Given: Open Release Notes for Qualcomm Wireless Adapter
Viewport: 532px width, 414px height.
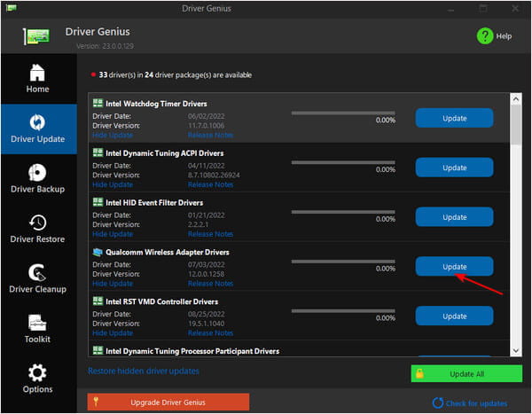Looking at the screenshot, I should (210, 284).
